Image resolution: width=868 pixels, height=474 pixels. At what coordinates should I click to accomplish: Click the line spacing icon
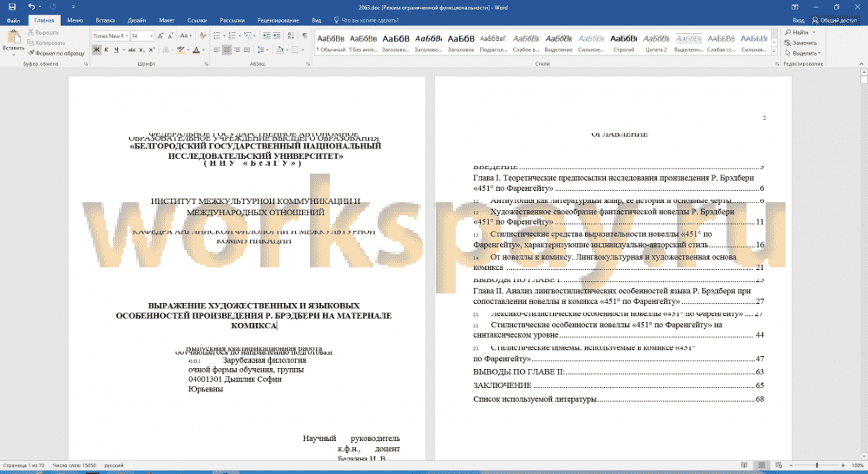(x=262, y=49)
